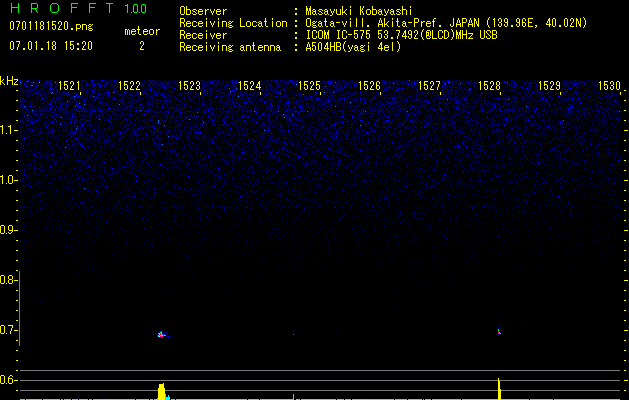629x400 pixels.
Task: Click the 0.8 kHz frequency label
Action: [8, 280]
